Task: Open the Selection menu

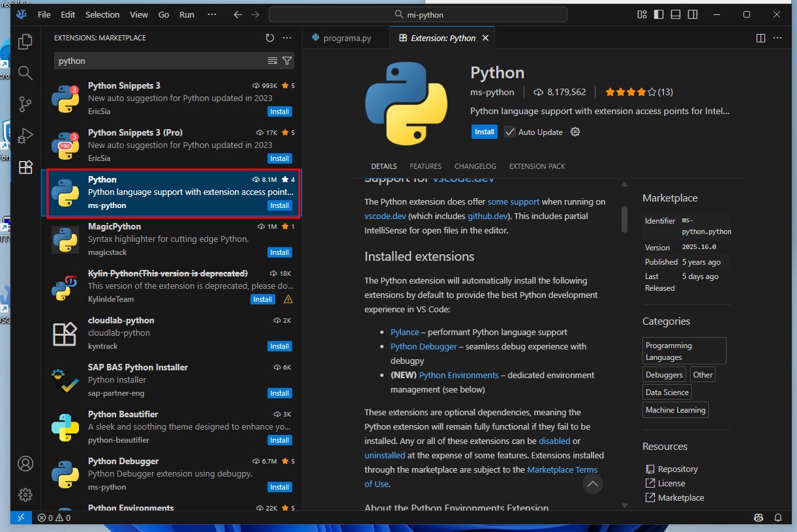Action: 102,14
